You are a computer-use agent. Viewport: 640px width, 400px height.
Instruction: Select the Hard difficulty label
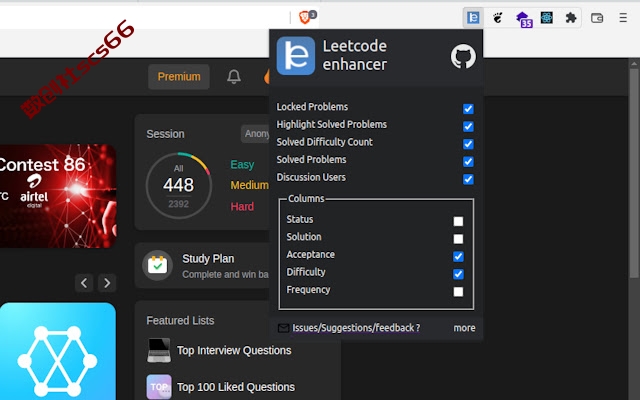pos(242,207)
